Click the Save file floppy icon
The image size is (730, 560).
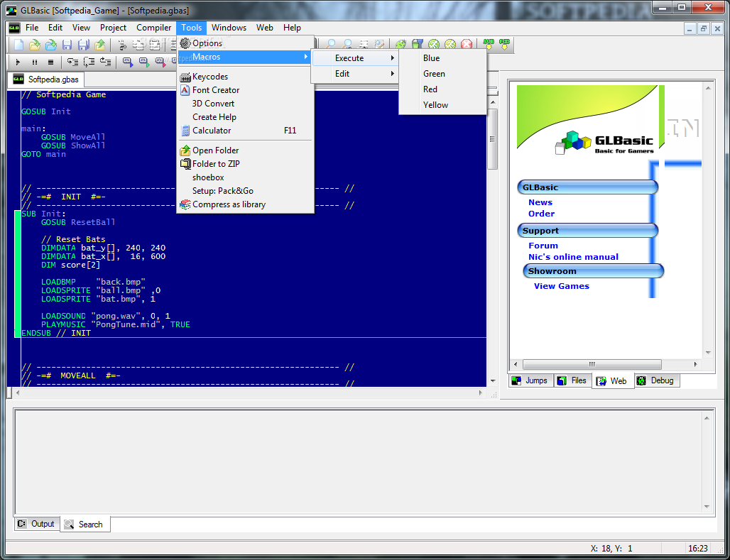click(67, 45)
